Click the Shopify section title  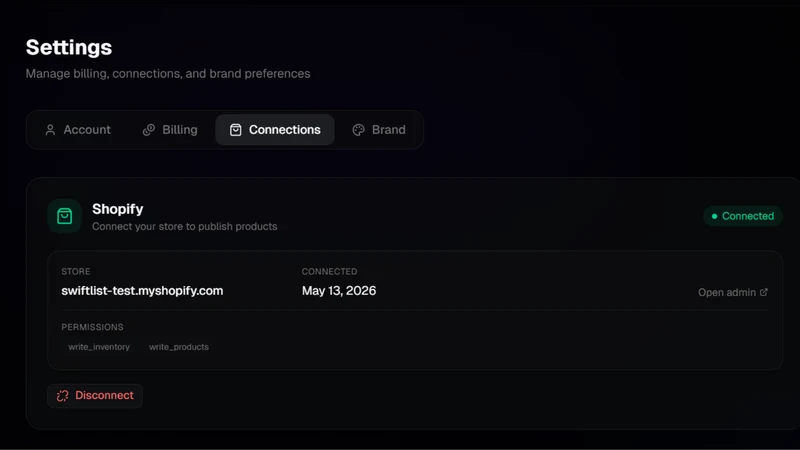coord(117,209)
